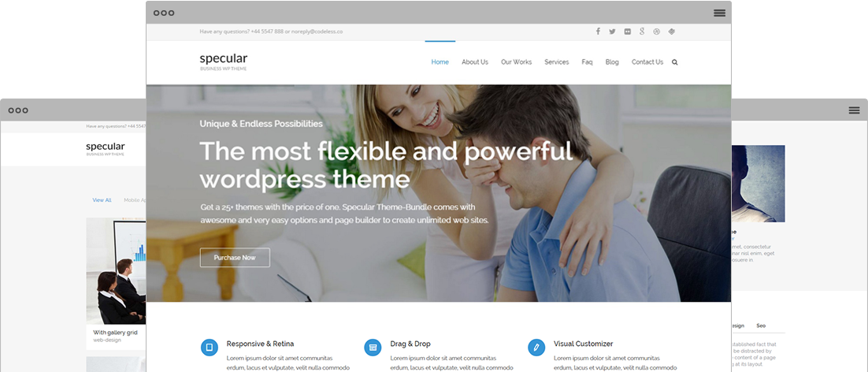
Task: Open the Dribbble social icon
Action: 657,32
